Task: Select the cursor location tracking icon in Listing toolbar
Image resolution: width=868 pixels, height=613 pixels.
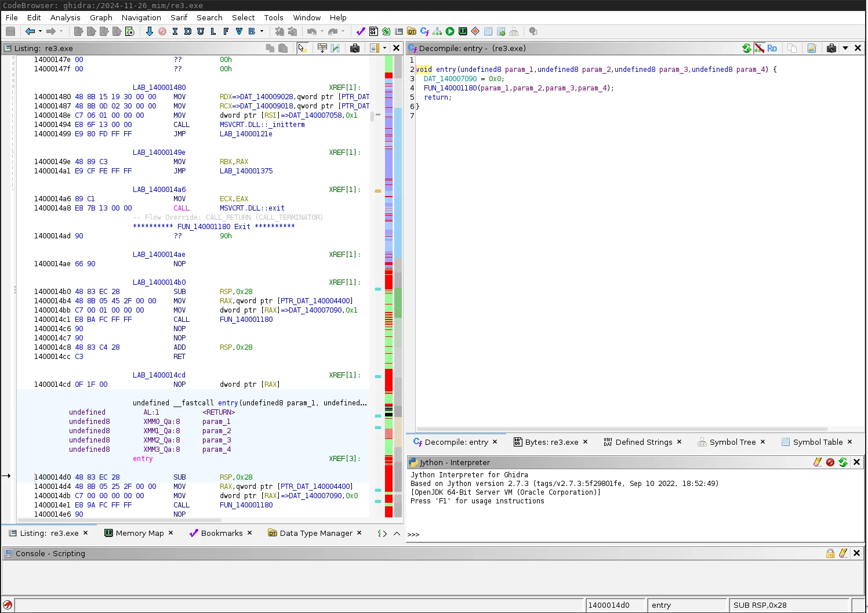Action: pos(303,48)
